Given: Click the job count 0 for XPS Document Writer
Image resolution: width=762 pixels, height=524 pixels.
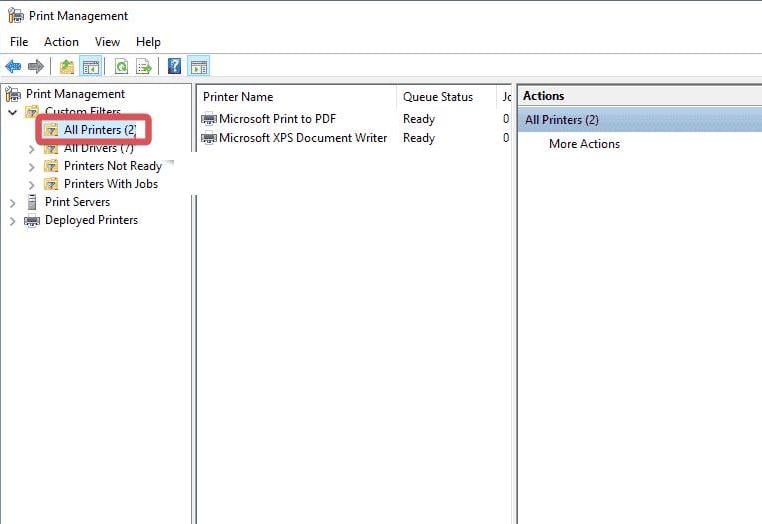Looking at the screenshot, I should click(x=506, y=138).
